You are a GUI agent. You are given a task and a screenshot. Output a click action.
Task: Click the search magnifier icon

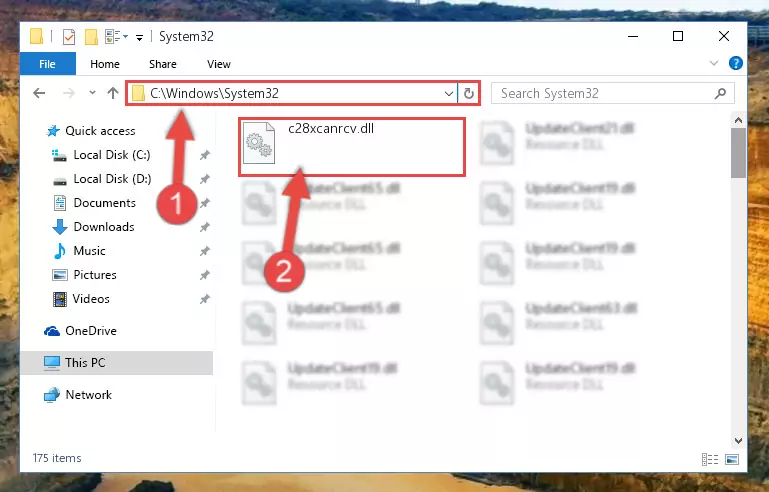pyautogui.click(x=720, y=93)
